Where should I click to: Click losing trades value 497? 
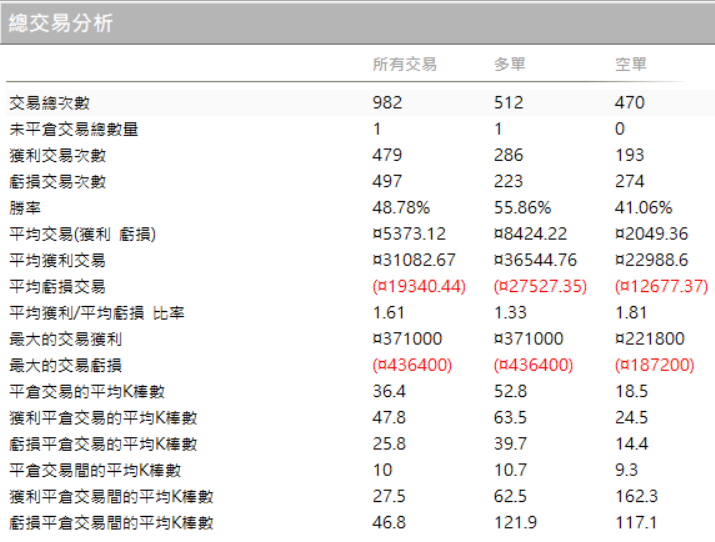[x=387, y=181]
